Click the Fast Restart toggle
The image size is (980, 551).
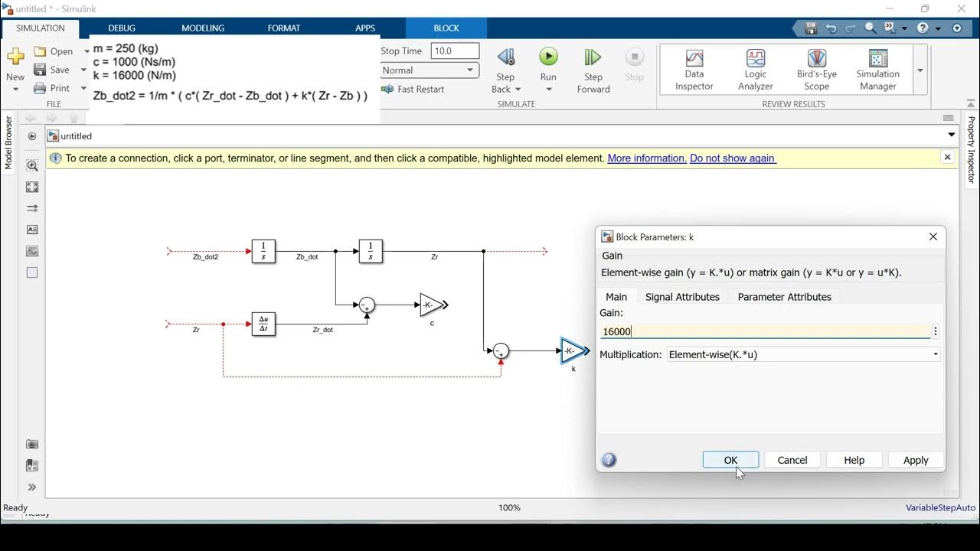tap(413, 89)
